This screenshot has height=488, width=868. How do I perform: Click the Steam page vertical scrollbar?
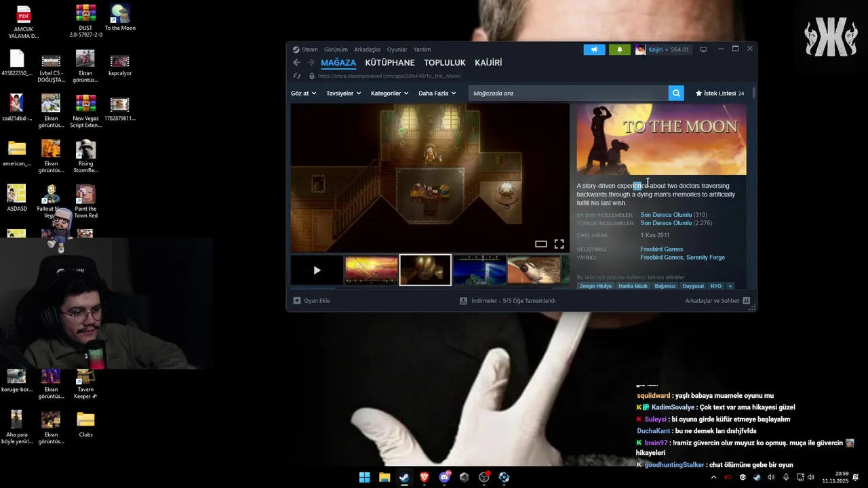(x=753, y=93)
